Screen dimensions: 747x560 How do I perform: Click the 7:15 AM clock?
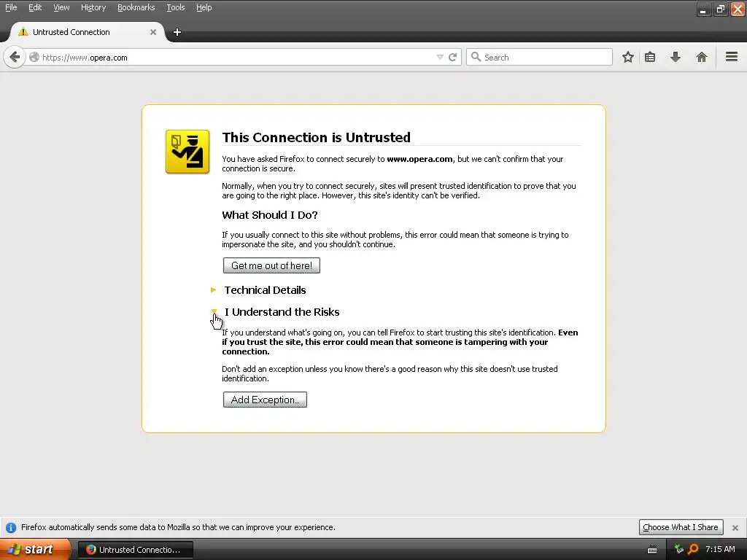point(720,549)
